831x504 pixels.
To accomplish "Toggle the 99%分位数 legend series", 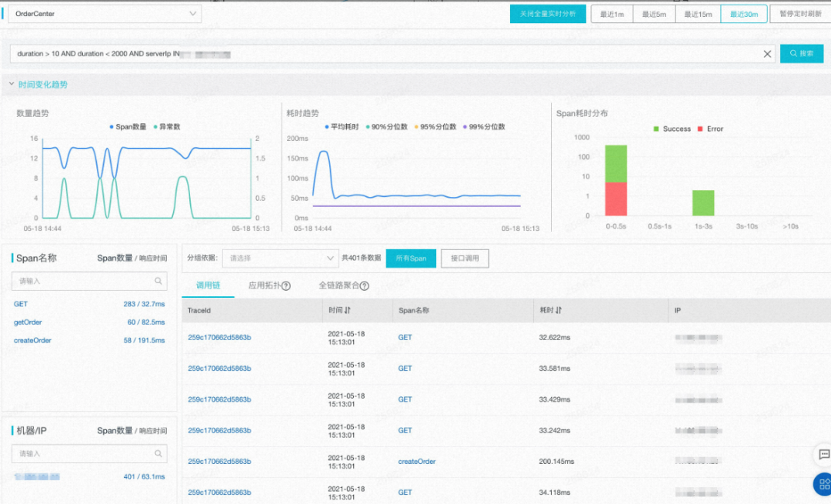I will click(x=485, y=127).
